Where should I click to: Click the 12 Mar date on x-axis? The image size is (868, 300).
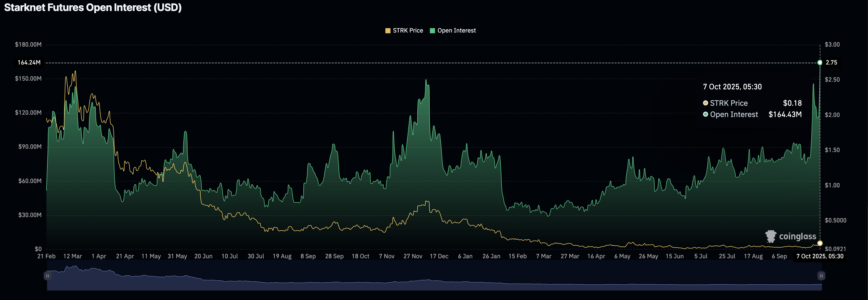point(73,256)
